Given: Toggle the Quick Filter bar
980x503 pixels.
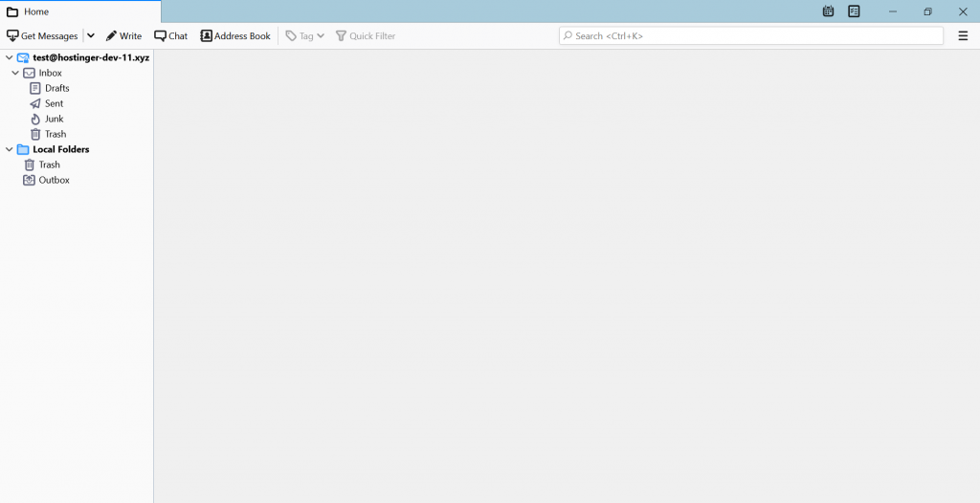Looking at the screenshot, I should (366, 36).
